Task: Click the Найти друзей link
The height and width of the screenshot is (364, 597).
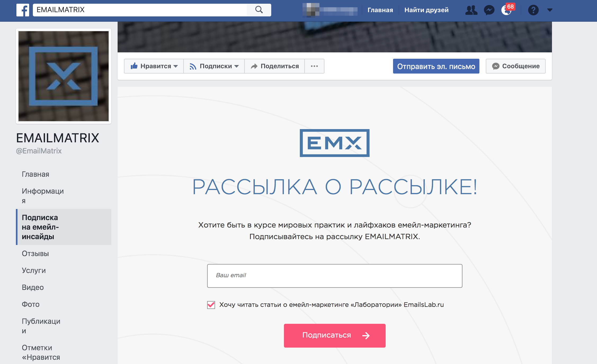Action: tap(426, 10)
